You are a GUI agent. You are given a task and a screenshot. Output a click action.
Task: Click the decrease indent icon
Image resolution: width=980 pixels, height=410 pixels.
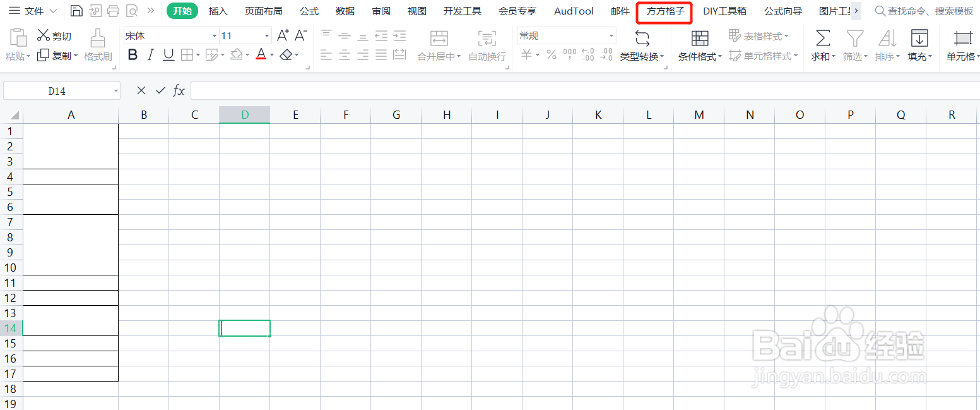[x=381, y=35]
